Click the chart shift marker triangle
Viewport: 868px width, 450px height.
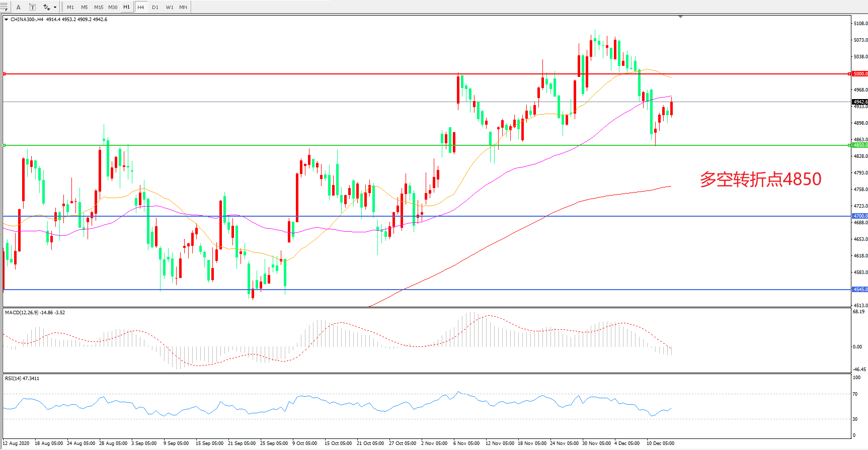pyautogui.click(x=680, y=17)
